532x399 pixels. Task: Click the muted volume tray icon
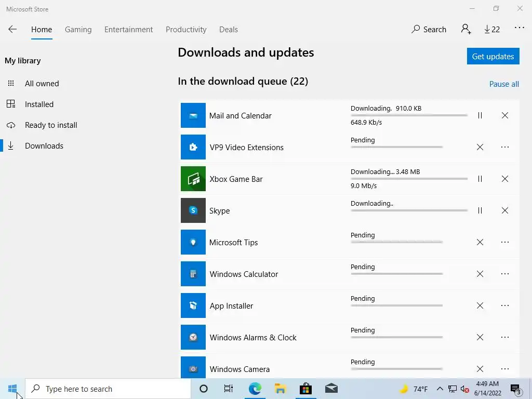click(464, 389)
